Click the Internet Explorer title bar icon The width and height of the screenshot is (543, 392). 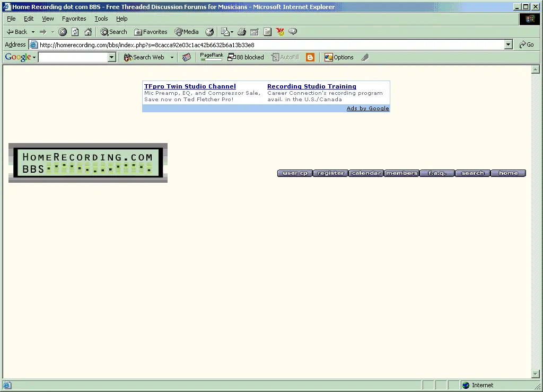click(x=7, y=6)
